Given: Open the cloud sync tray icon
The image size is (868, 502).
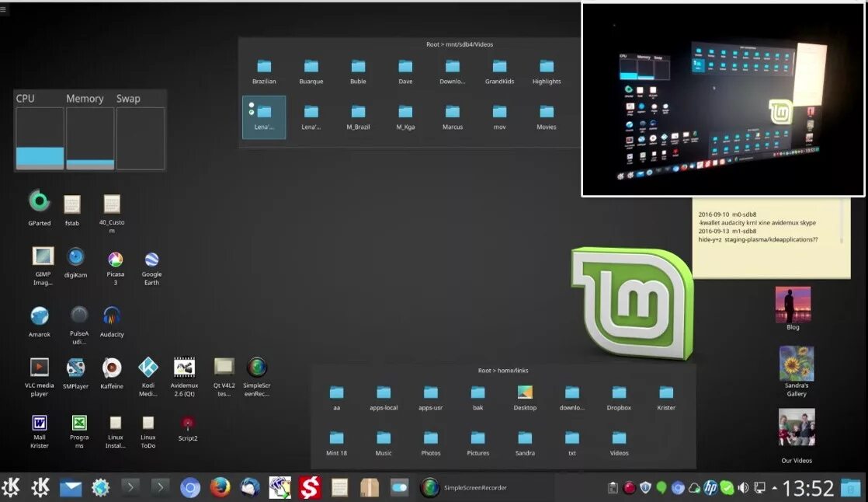Looking at the screenshot, I should [x=694, y=487].
